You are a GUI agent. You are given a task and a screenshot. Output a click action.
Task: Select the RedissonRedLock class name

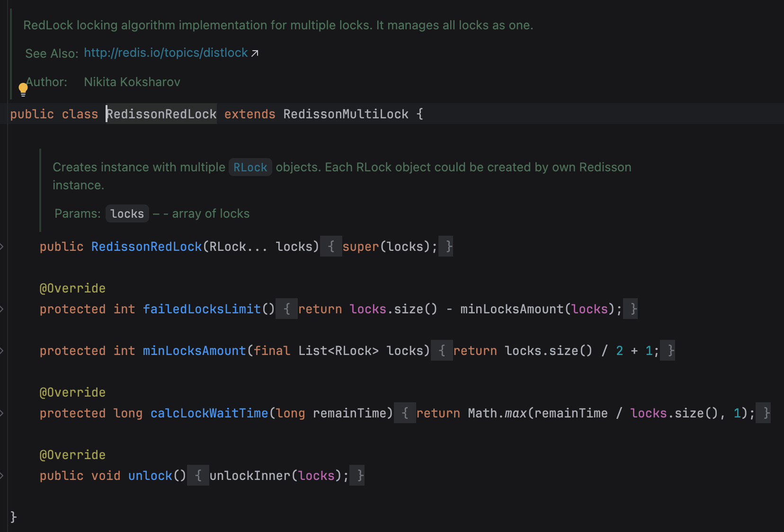point(161,114)
